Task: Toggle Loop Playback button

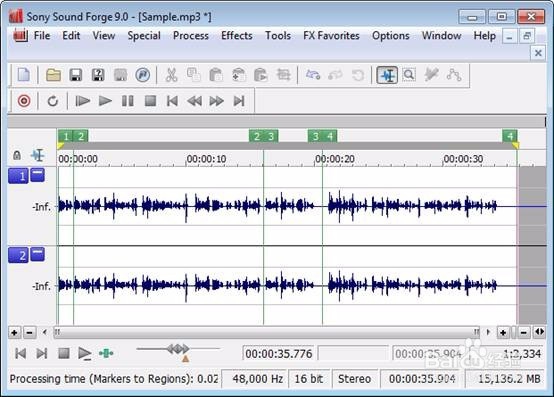Action: [53, 101]
